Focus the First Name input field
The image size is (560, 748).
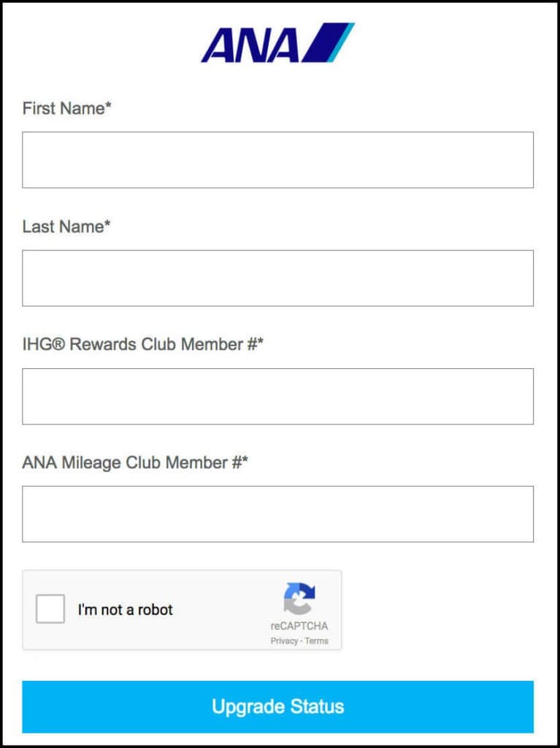[277, 160]
